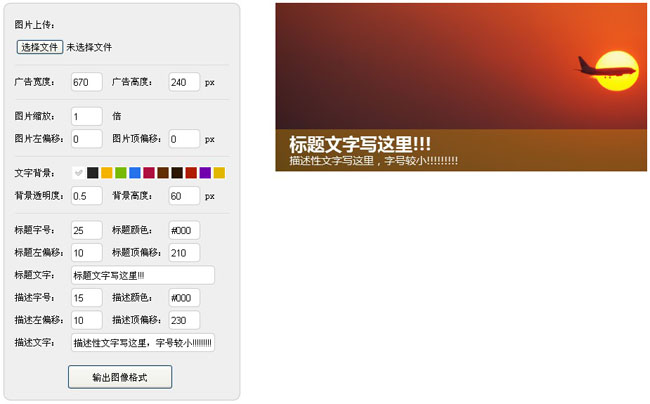The image size is (650, 404).
Task: Pick the black text background swatch
Action: (93, 173)
